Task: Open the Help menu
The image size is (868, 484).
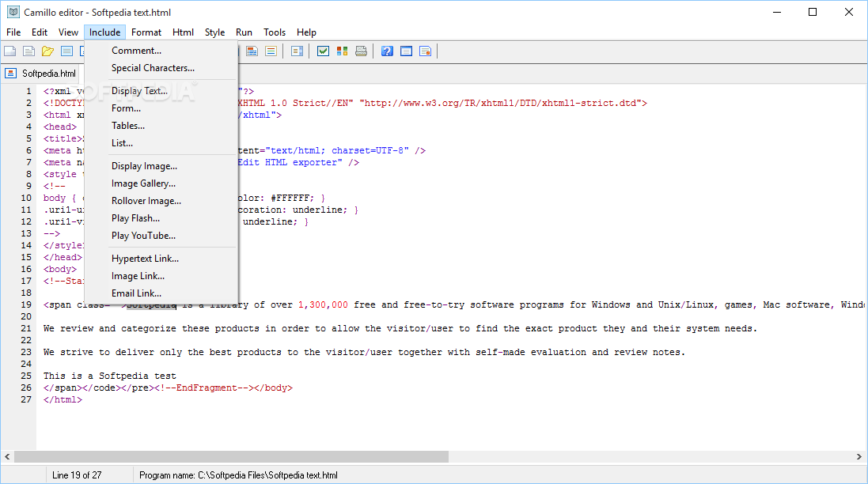Action: [306, 32]
